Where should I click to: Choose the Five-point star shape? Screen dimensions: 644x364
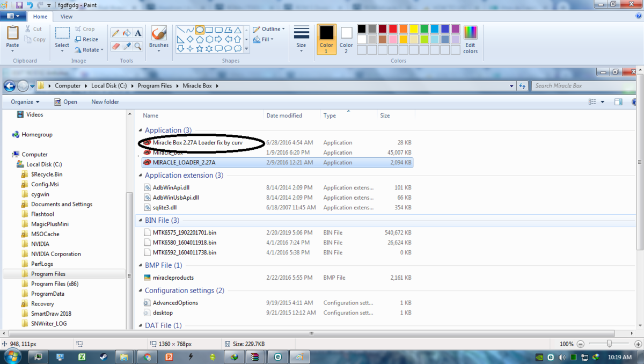(x=200, y=48)
